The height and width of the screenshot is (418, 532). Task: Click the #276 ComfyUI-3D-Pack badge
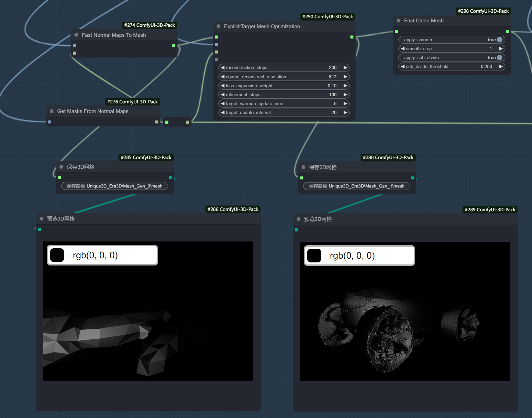132,102
